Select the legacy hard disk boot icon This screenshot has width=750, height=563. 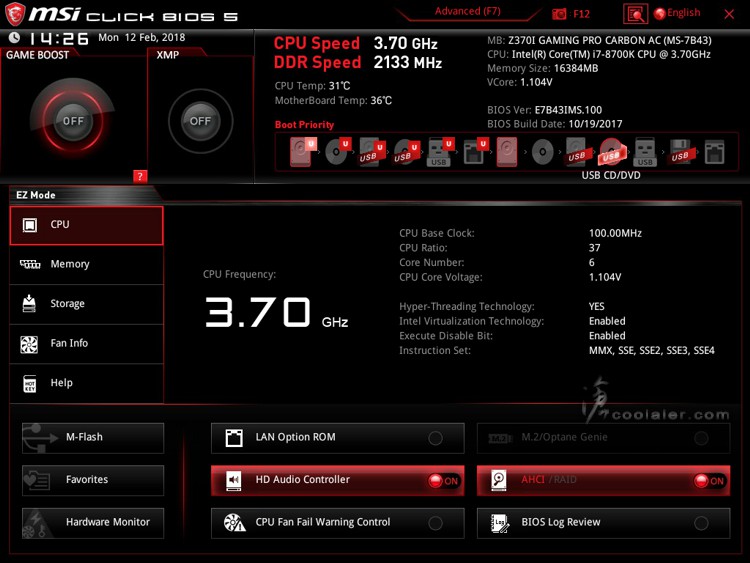point(507,152)
